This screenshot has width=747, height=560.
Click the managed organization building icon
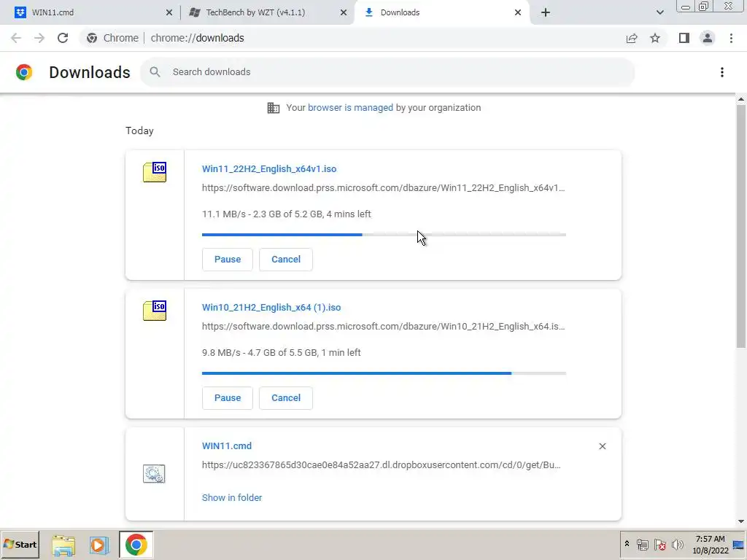(x=274, y=108)
